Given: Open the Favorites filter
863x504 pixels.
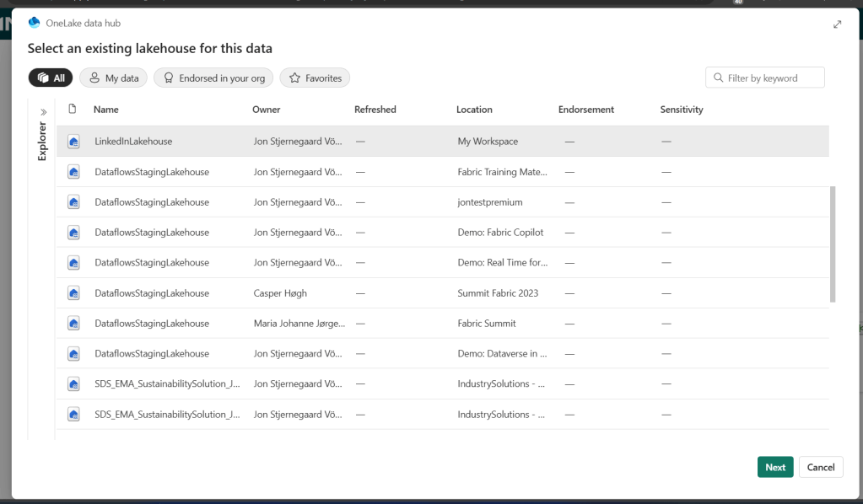Looking at the screenshot, I should (x=315, y=78).
